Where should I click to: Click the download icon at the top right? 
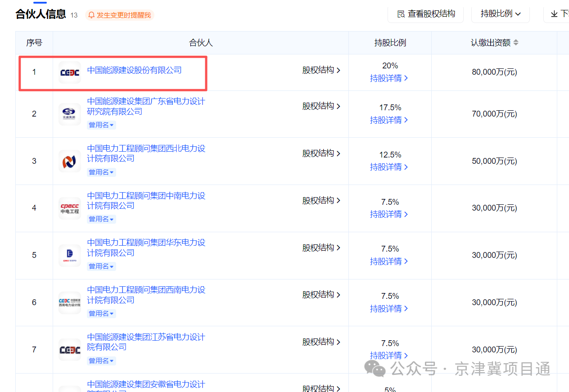point(555,14)
